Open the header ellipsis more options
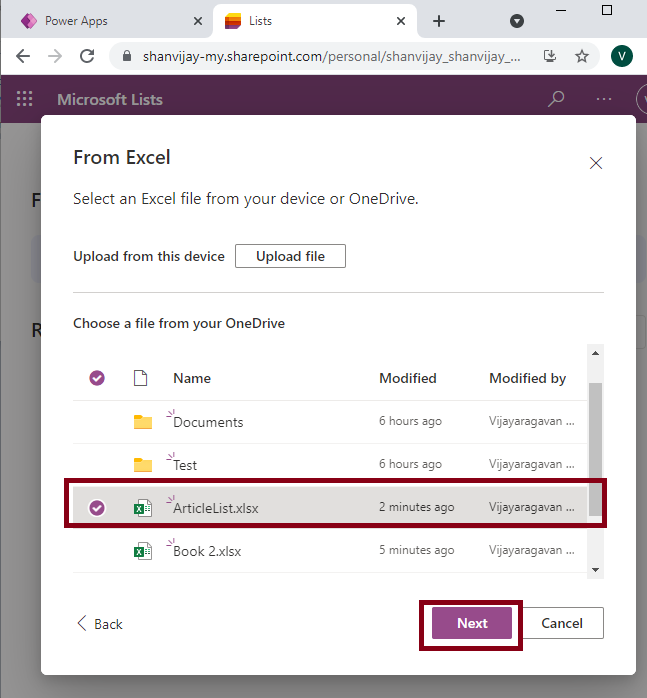The height and width of the screenshot is (698, 647). (604, 99)
